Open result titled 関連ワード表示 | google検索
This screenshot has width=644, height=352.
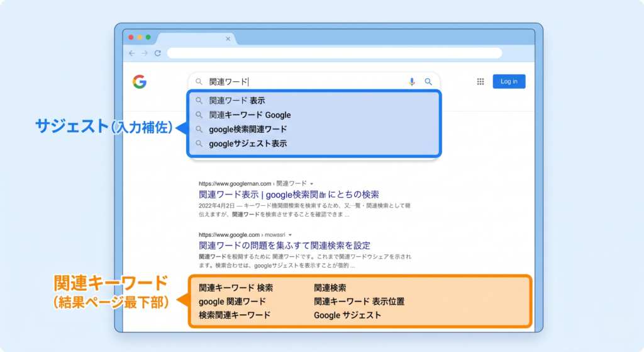289,195
